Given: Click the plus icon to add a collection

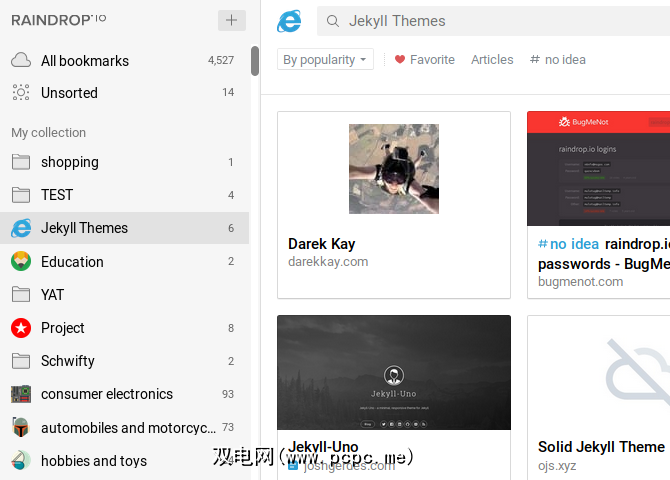Looking at the screenshot, I should 232,20.
